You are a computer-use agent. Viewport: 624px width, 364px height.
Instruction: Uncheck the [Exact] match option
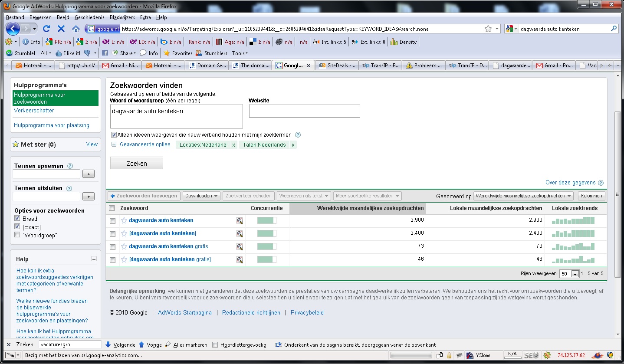pyautogui.click(x=17, y=227)
